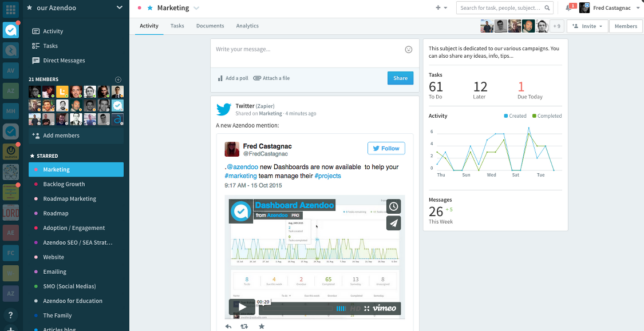Open the emoji picker in message box
Screen dimensions: 644x331
click(x=408, y=49)
